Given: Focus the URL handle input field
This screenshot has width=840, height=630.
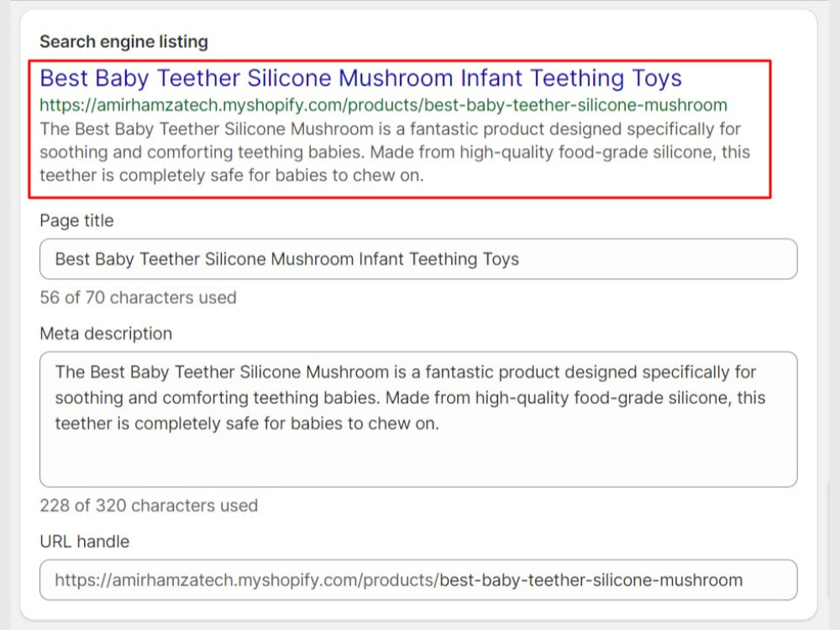Looking at the screenshot, I should [x=418, y=580].
